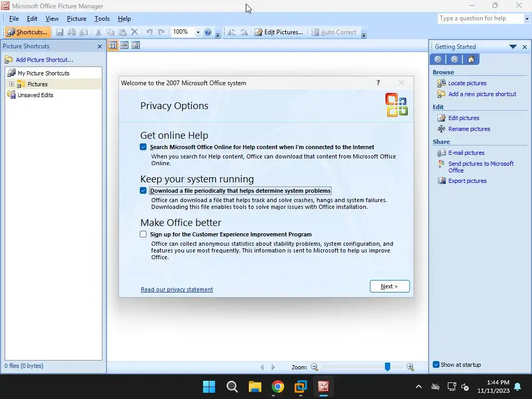This screenshot has height=399, width=532.
Task: Open the Help menu
Action: (124, 19)
